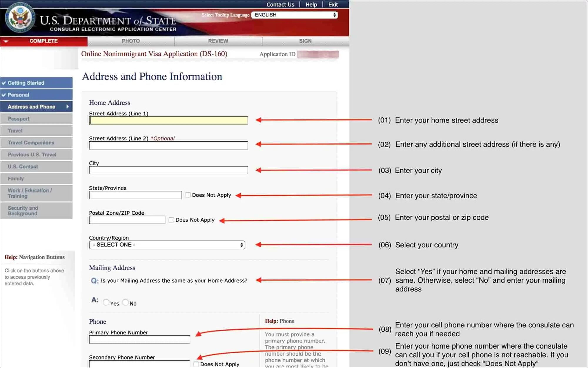Click the Family sidebar navigation icon

36,178
